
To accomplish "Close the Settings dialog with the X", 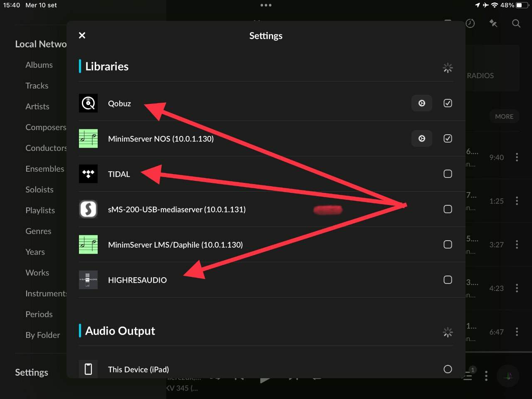I will tap(82, 35).
